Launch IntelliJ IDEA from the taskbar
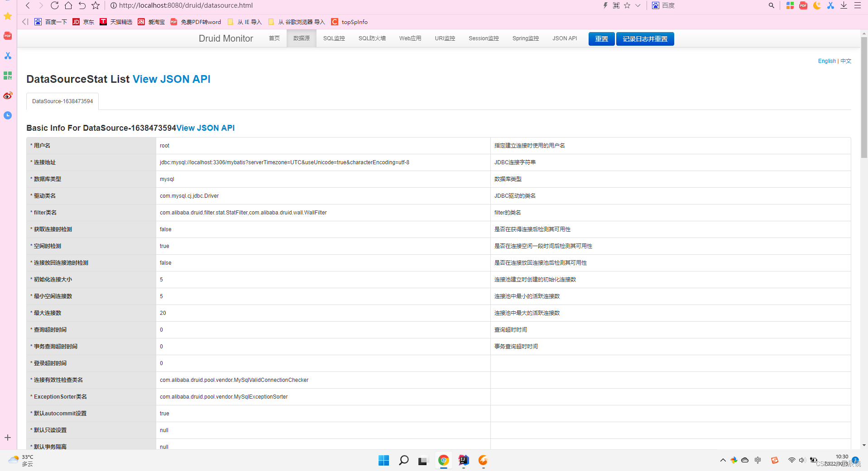 coord(463,460)
